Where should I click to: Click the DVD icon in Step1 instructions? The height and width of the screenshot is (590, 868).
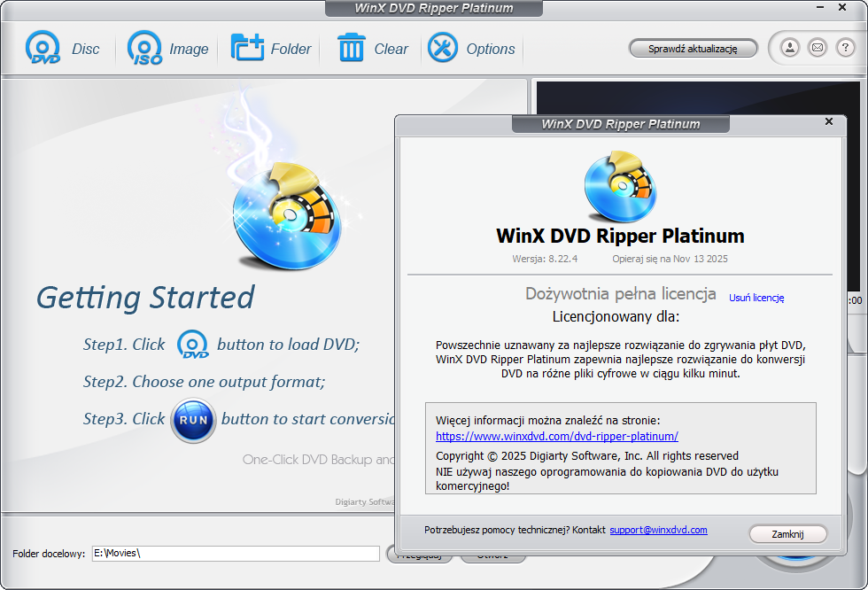click(x=192, y=344)
